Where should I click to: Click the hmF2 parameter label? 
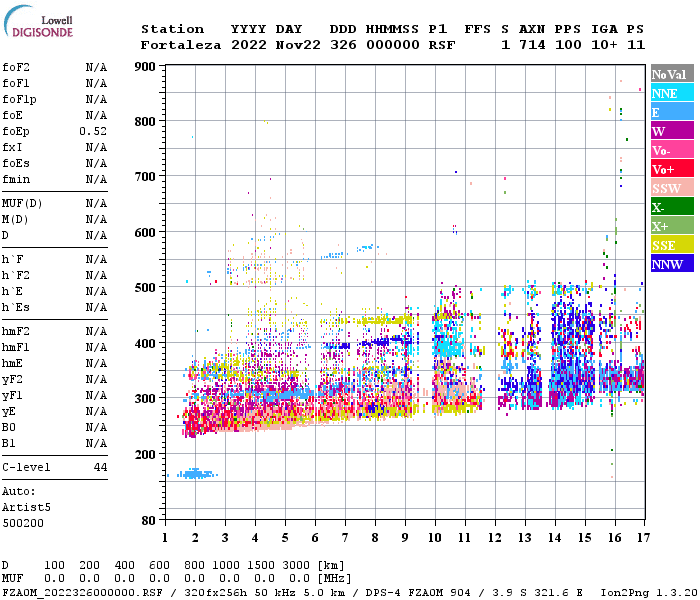coord(16,332)
